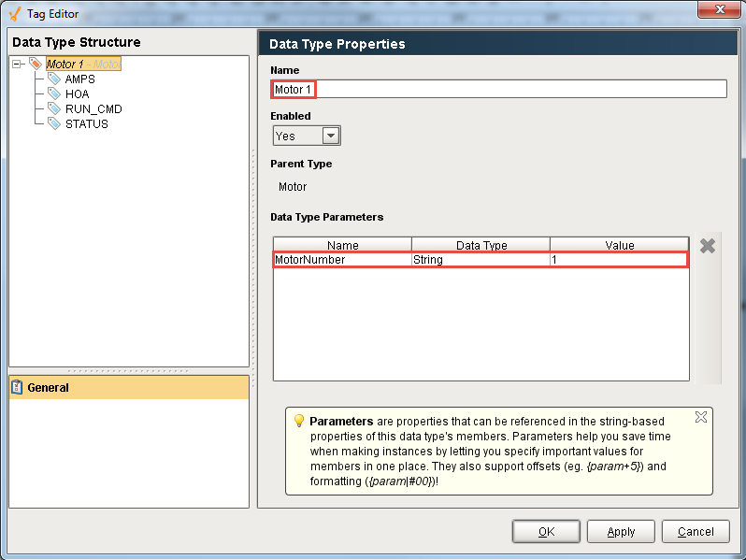Click the STATUS tag icon
746x560 pixels.
54,124
